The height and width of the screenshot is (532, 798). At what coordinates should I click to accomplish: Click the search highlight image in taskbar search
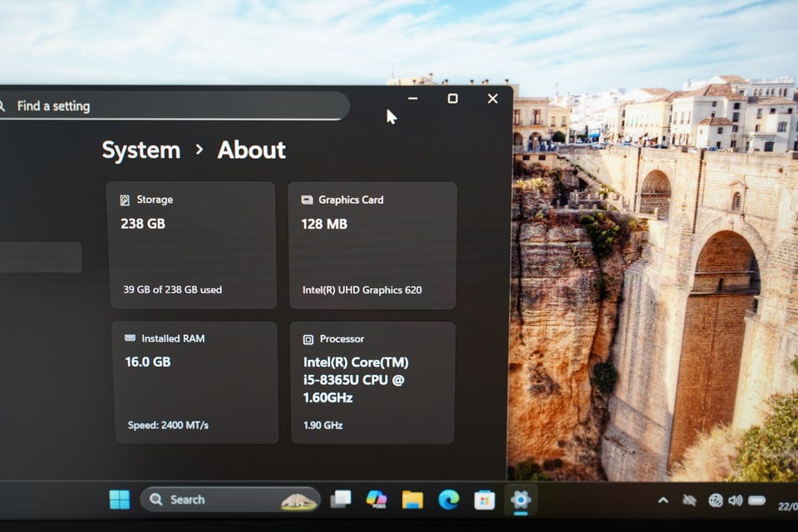click(298, 501)
